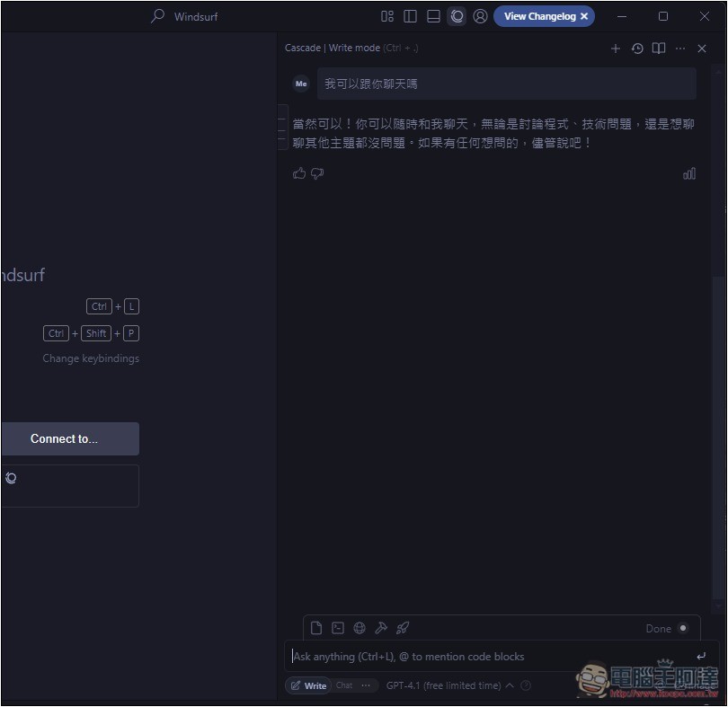728x707 pixels.
Task: Open the Customize Layout icon in title bar
Action: [387, 16]
